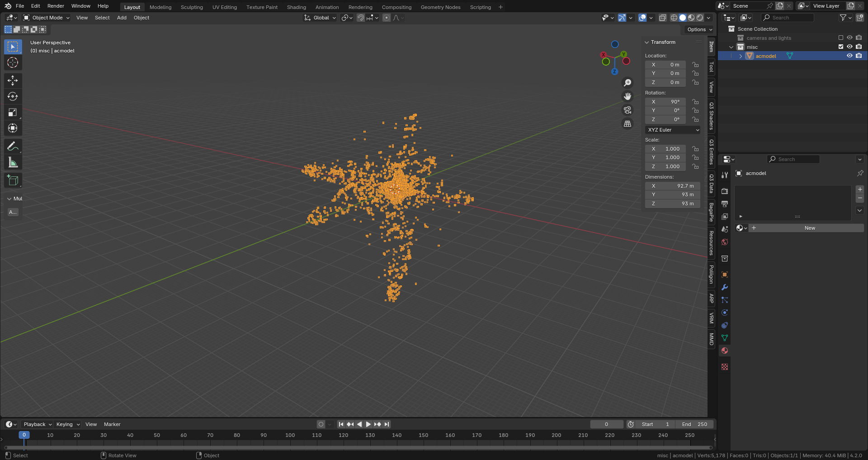The image size is (868, 460).
Task: Enable the cameras and lights collection checkbox
Action: click(841, 38)
